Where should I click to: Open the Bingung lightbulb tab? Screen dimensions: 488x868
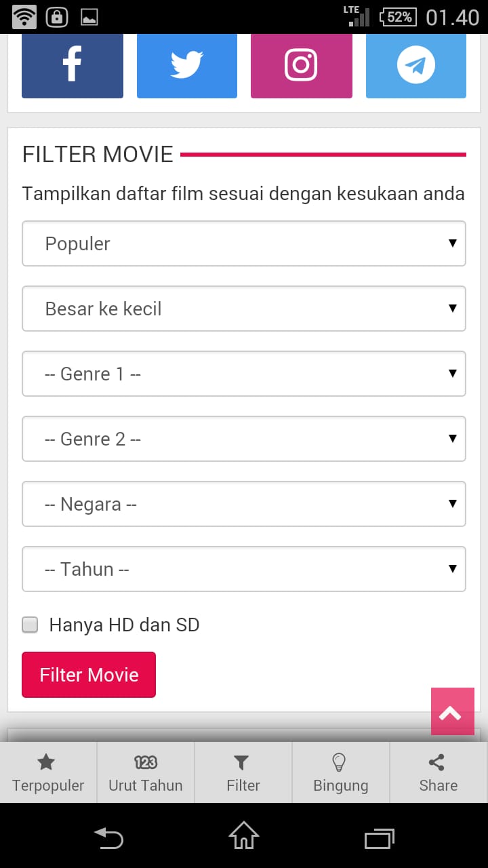pyautogui.click(x=341, y=772)
